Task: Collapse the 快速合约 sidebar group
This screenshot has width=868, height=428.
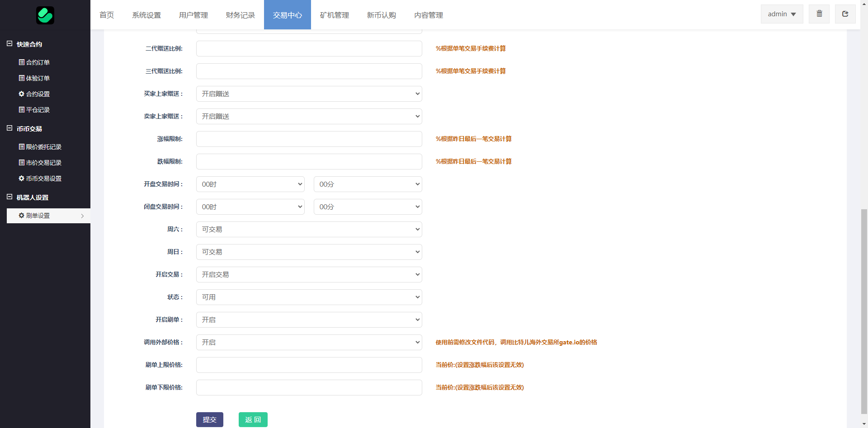Action: point(9,44)
